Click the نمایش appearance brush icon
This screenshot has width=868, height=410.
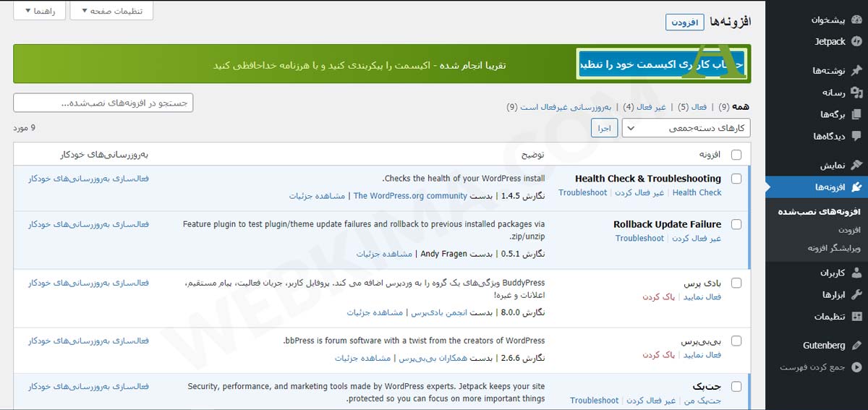pyautogui.click(x=856, y=165)
